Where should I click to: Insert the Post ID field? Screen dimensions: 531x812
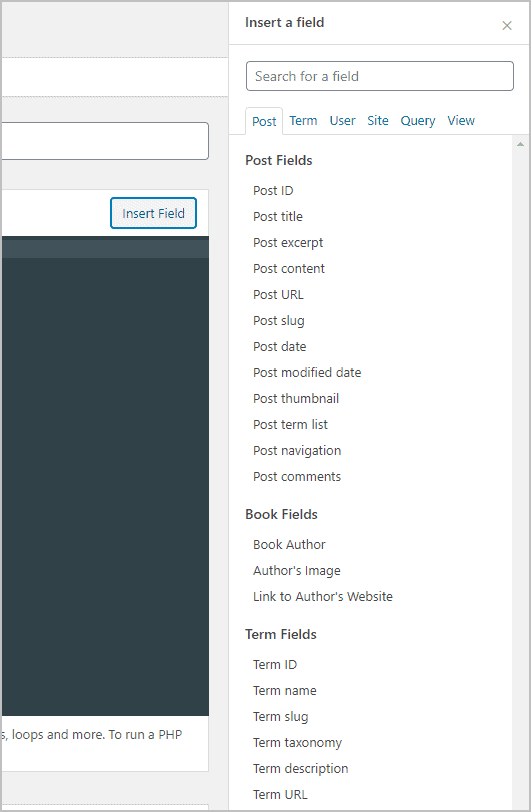[x=273, y=191]
